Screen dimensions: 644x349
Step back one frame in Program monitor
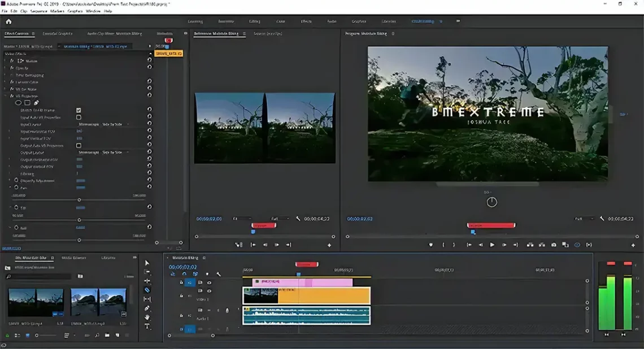481,245
